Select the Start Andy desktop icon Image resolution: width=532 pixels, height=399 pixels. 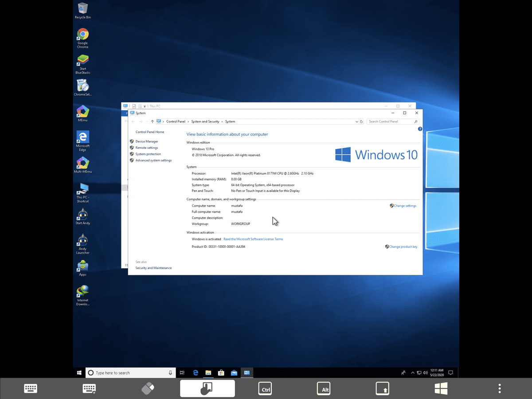coord(82,216)
